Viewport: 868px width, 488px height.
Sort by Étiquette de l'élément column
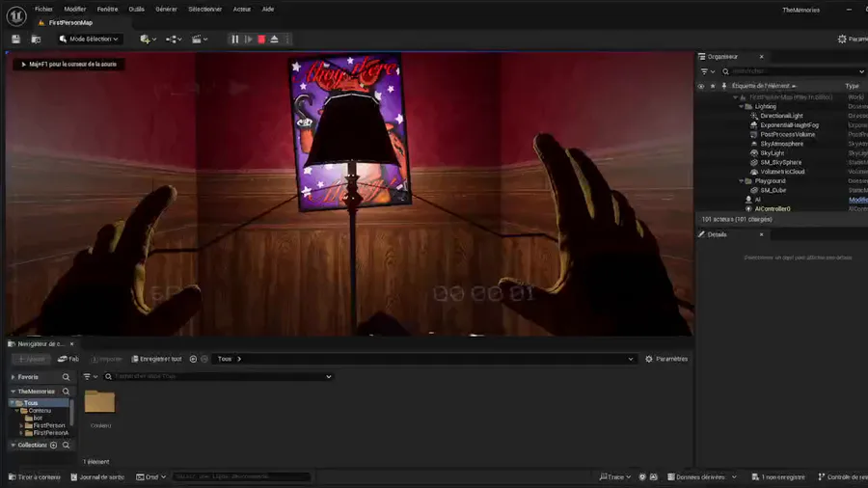pos(764,86)
